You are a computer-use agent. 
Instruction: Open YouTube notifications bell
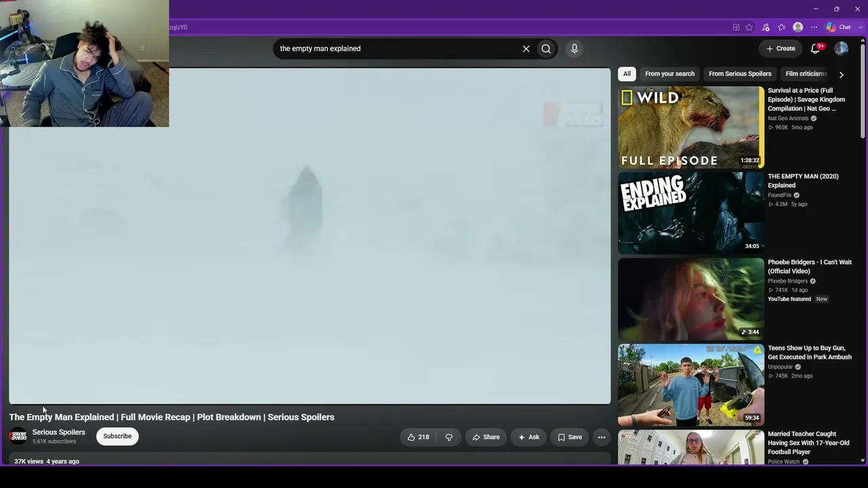click(816, 49)
